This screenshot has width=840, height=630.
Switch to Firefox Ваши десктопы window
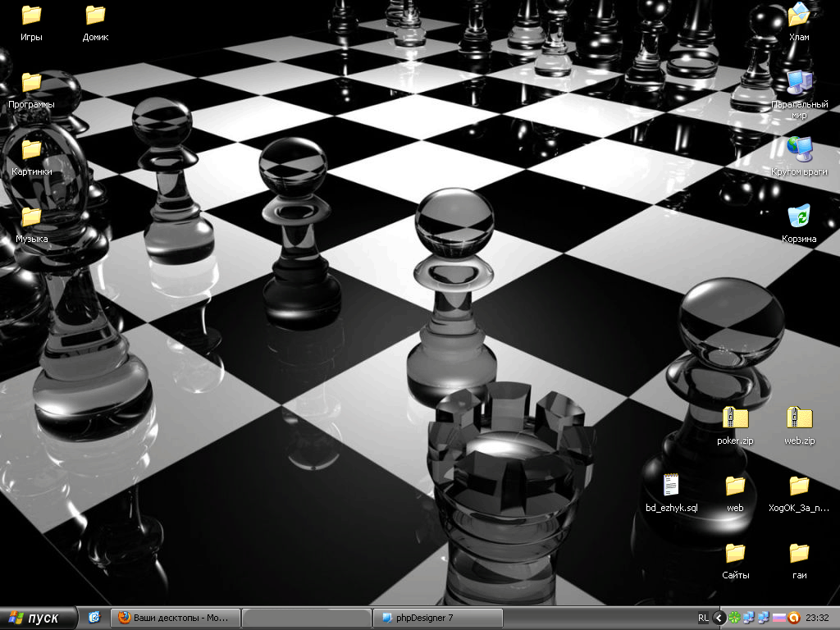[x=176, y=618]
